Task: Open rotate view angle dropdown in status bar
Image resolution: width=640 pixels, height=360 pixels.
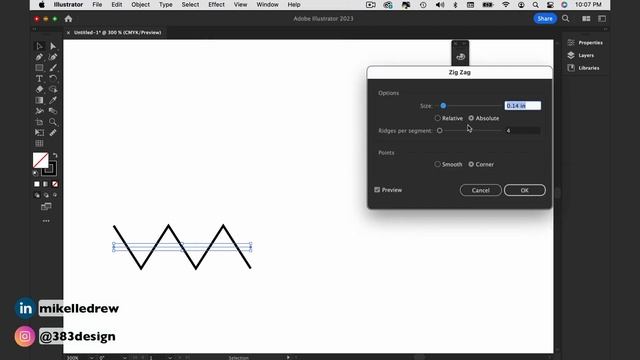Action: point(124,358)
